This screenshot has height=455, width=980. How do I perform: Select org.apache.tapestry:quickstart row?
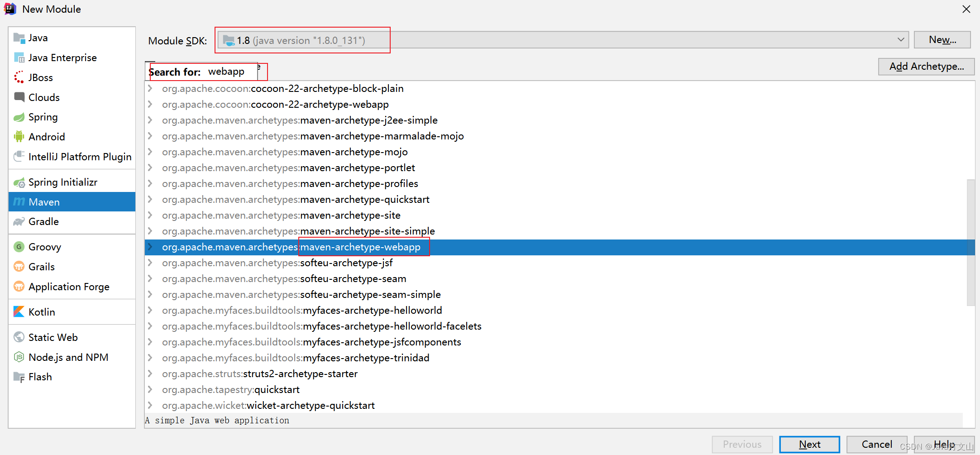559,389
